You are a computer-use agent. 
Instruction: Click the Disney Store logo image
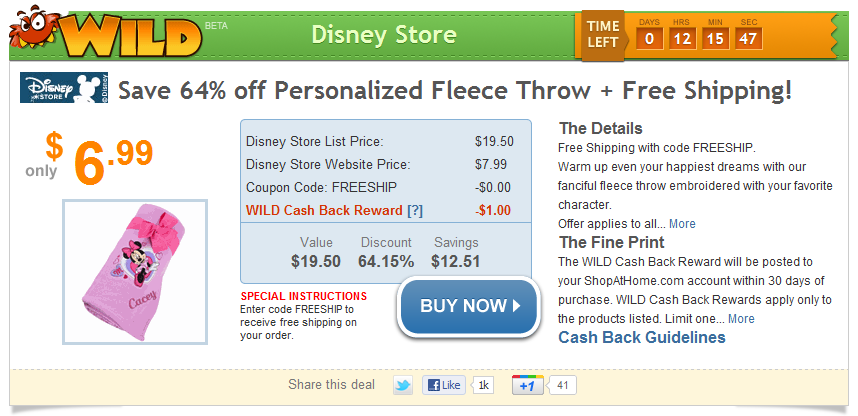pos(64,88)
